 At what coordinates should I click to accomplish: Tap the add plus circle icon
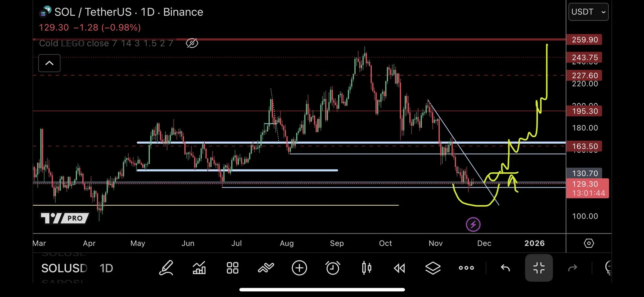[x=299, y=268]
